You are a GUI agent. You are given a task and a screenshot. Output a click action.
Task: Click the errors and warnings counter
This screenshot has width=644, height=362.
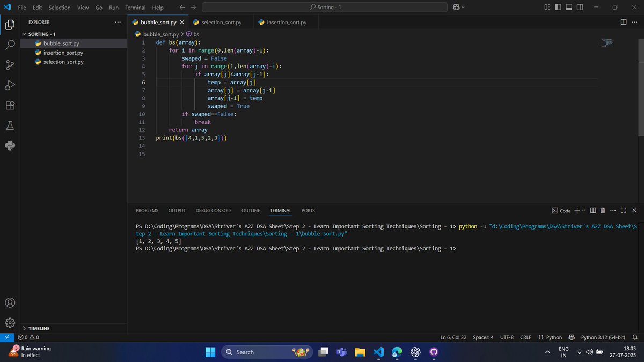point(28,337)
